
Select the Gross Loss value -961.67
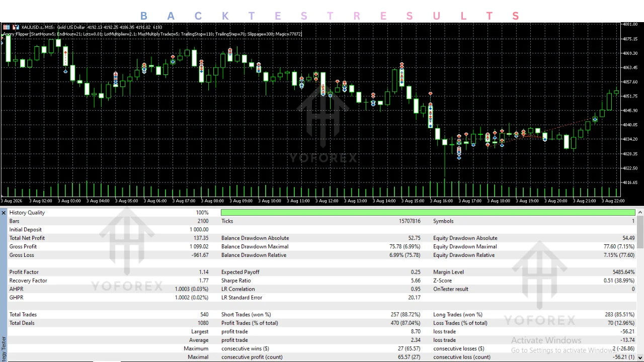(x=200, y=255)
